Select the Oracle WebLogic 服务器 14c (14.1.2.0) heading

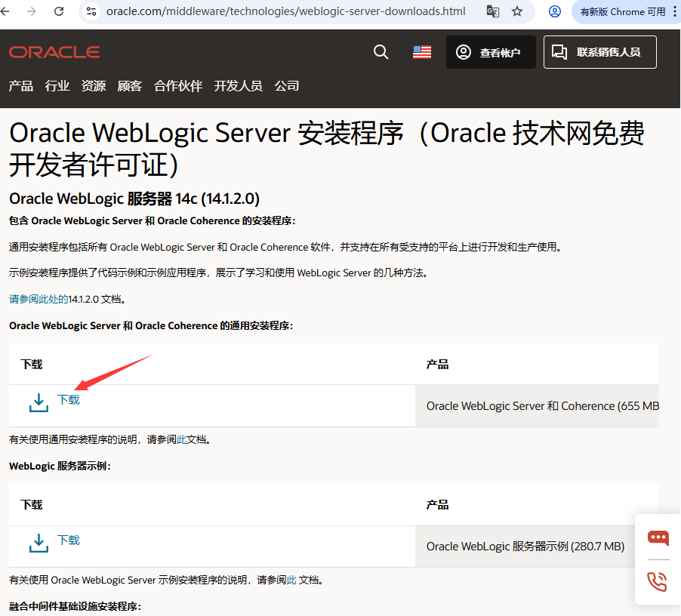pyautogui.click(x=134, y=199)
